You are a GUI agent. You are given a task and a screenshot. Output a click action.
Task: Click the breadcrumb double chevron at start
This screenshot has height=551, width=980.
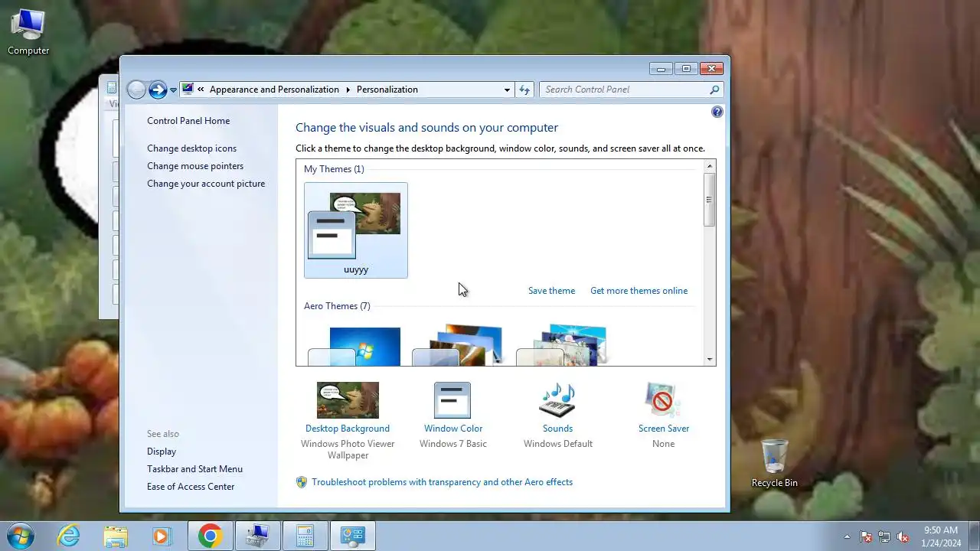coord(201,90)
